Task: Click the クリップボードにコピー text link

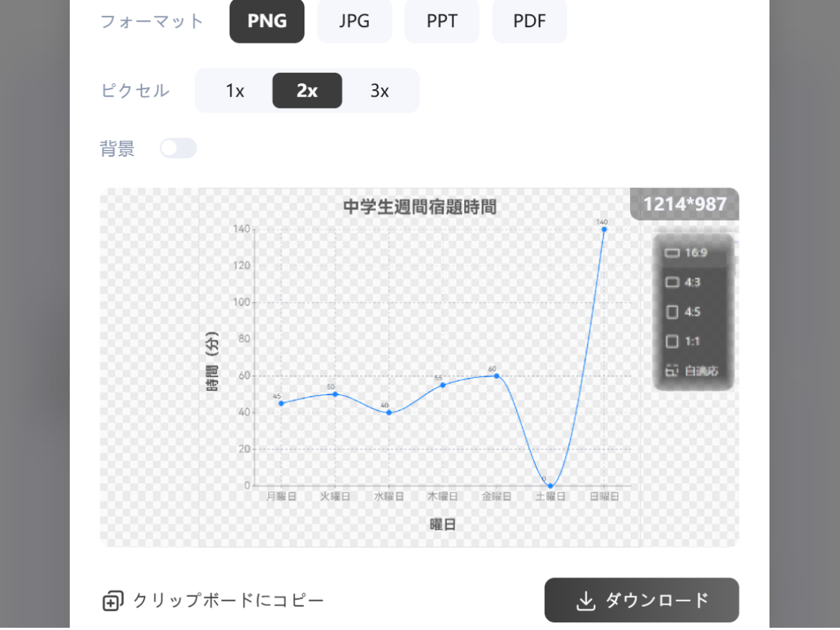Action: point(229,601)
